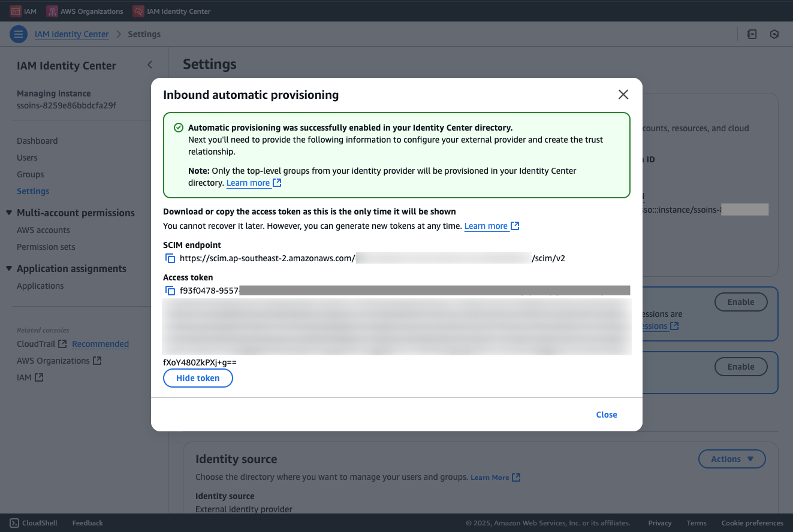Select Users in the left navigation
Viewport: 793px width, 532px height.
coord(27,157)
